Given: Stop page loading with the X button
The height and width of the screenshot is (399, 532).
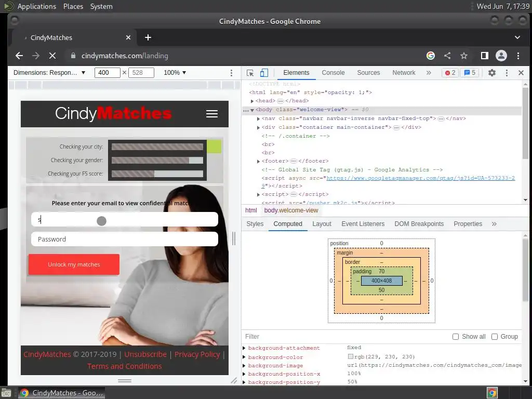Looking at the screenshot, I should 52,56.
